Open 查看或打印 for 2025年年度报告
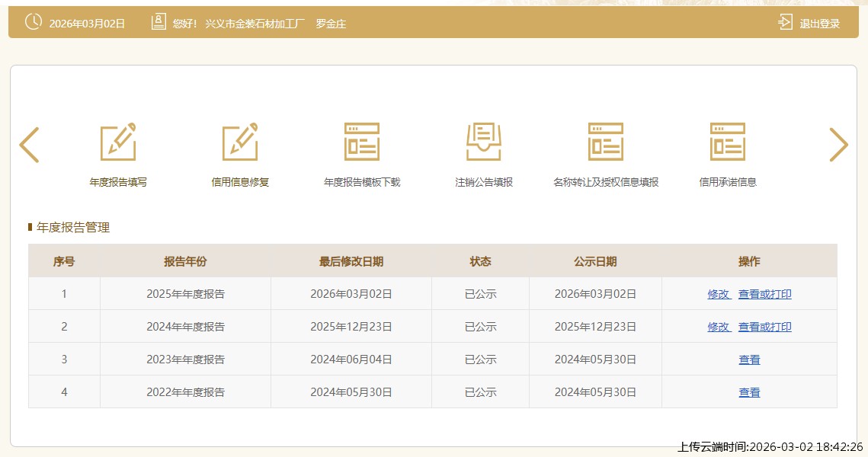The height and width of the screenshot is (457, 868). (x=764, y=294)
